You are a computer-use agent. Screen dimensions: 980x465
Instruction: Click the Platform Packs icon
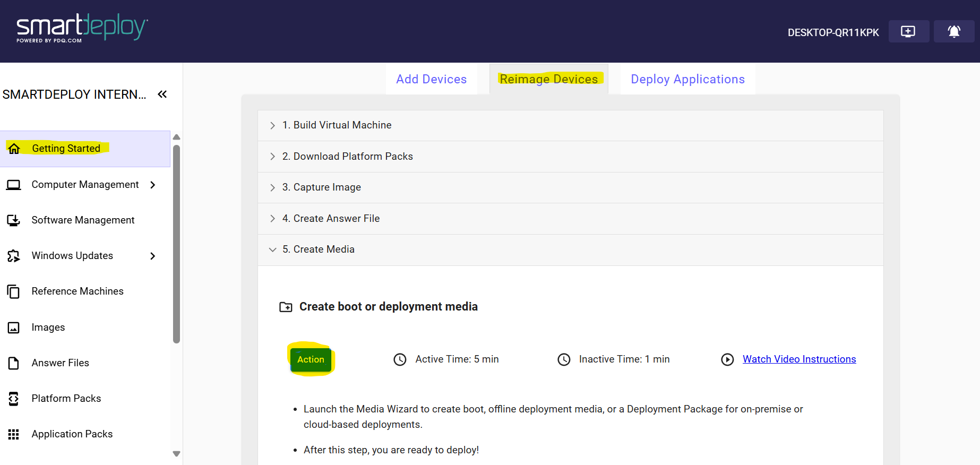click(14, 399)
